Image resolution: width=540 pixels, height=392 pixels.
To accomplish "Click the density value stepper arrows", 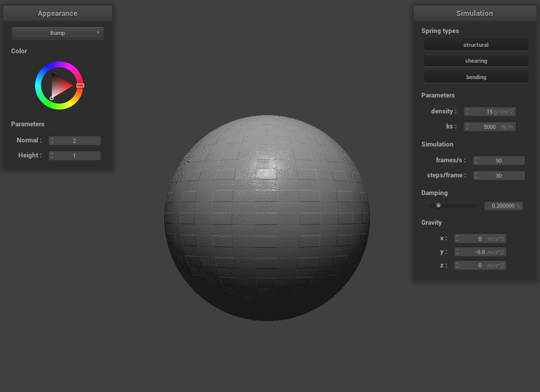I will coord(467,112).
